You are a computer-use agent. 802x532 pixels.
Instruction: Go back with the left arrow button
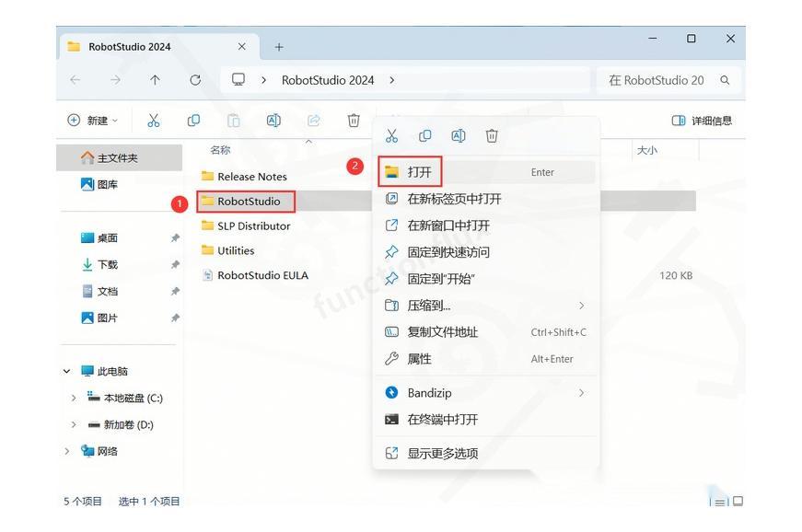click(x=76, y=80)
